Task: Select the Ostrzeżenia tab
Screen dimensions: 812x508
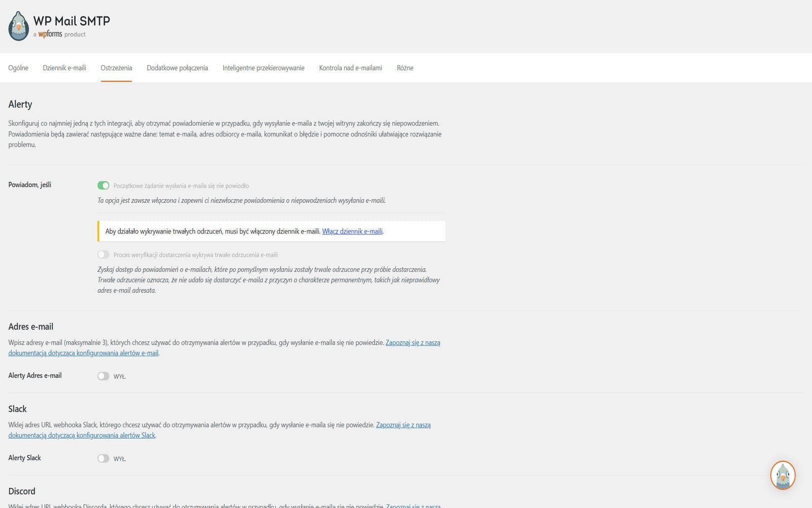Action: (116, 68)
